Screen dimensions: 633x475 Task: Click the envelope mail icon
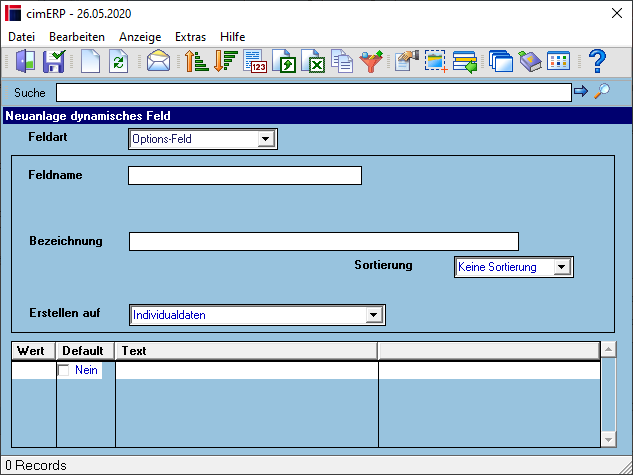tap(158, 61)
